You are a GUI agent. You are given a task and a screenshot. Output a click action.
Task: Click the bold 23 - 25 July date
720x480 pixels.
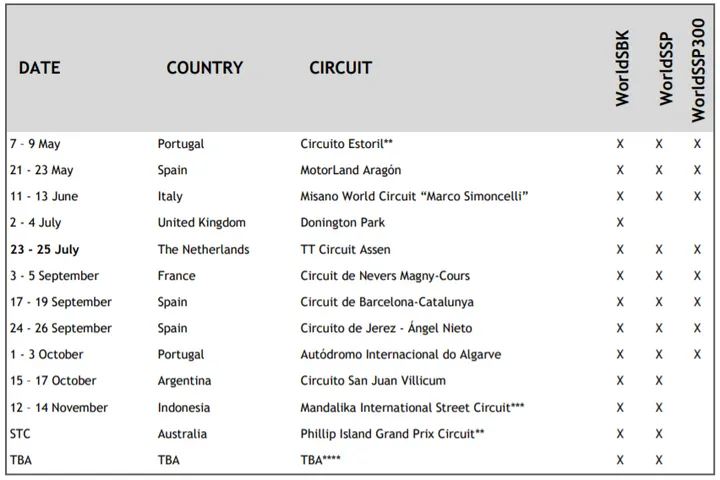pos(45,249)
